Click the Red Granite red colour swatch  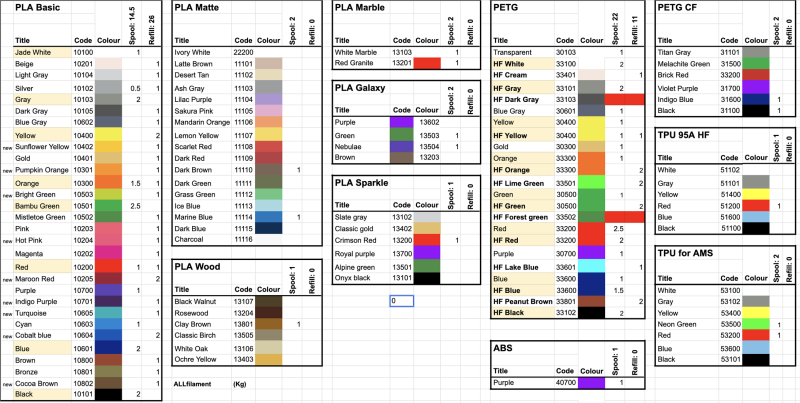pos(427,63)
